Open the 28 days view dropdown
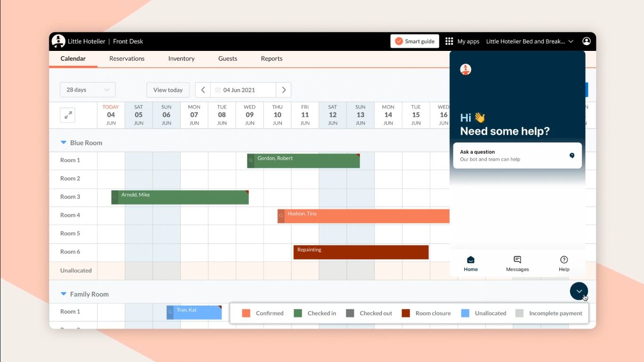 coord(88,90)
